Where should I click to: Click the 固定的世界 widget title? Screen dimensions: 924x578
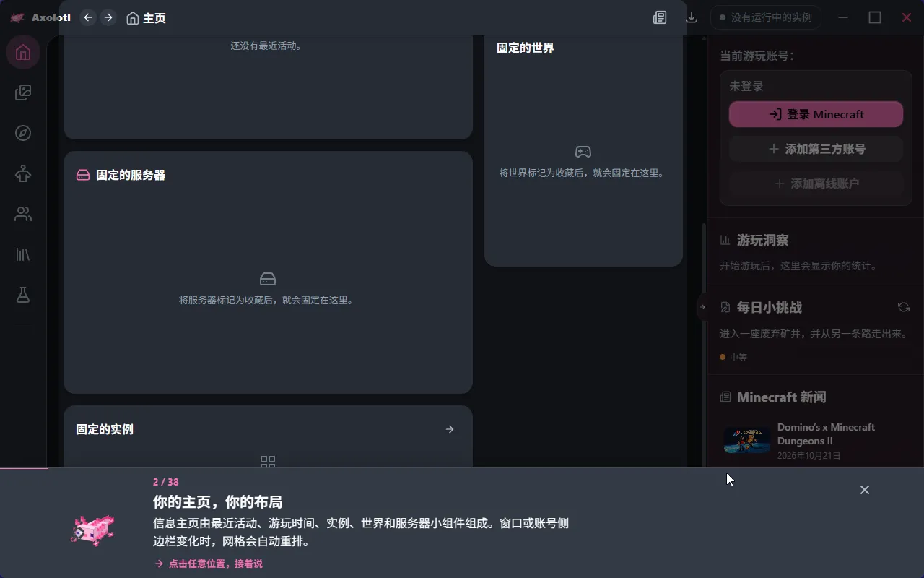[526, 48]
